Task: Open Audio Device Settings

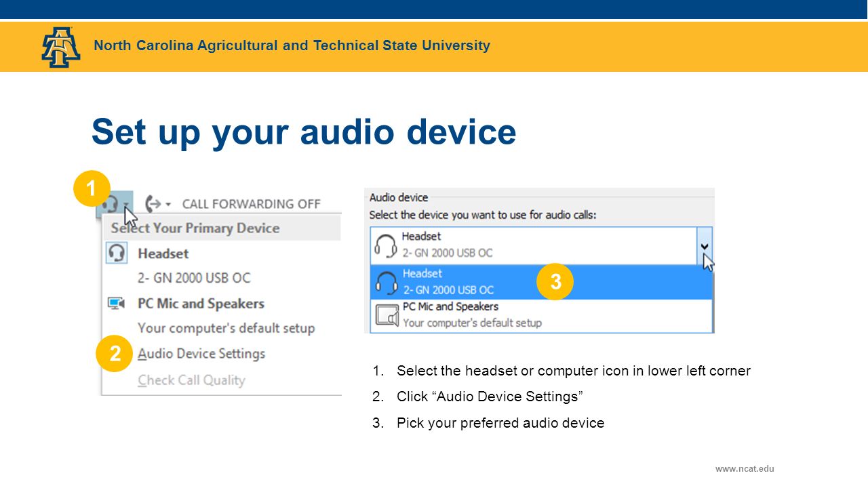Action: pyautogui.click(x=201, y=354)
